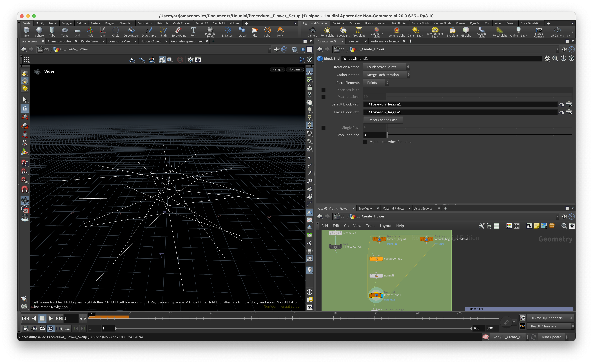The width and height of the screenshot is (593, 364).
Task: Toggle the Max Iterations checkbox
Action: click(x=323, y=97)
